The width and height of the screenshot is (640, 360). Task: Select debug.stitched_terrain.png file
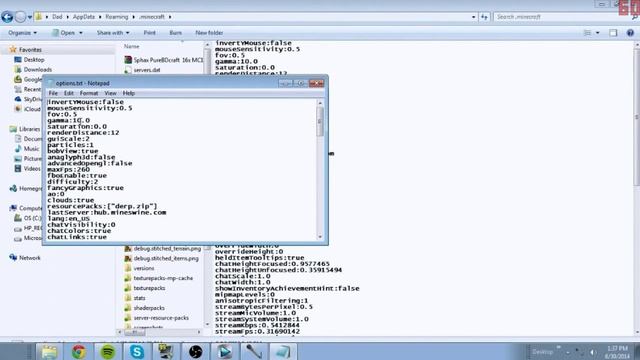[x=167, y=249]
